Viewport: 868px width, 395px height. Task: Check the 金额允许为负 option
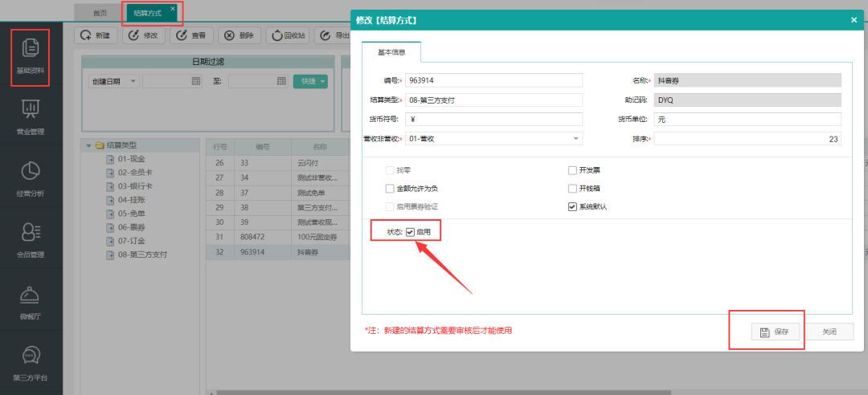[390, 189]
